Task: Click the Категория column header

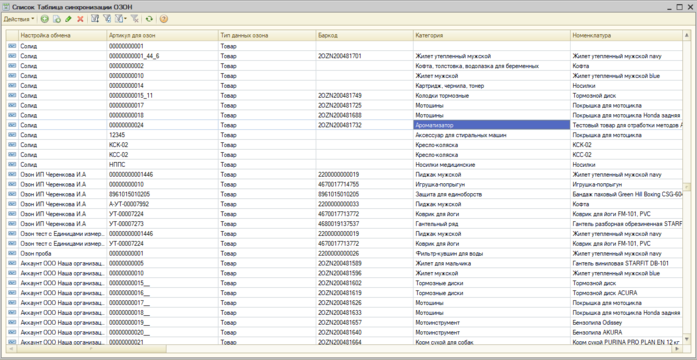Action: [492, 35]
